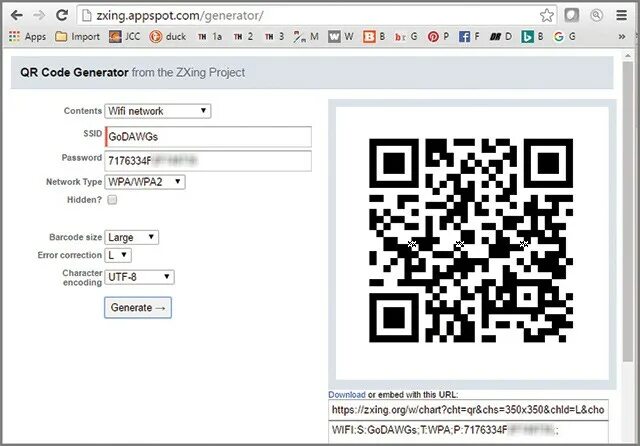640x446 pixels.
Task: Click the browser forward arrow
Action: 39,16
